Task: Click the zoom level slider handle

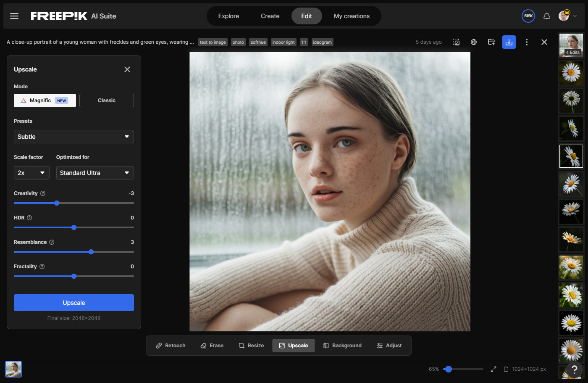Action: pos(449,369)
